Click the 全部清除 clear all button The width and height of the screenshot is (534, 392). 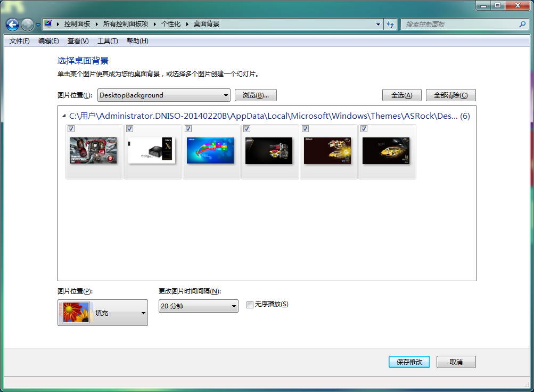pos(450,95)
